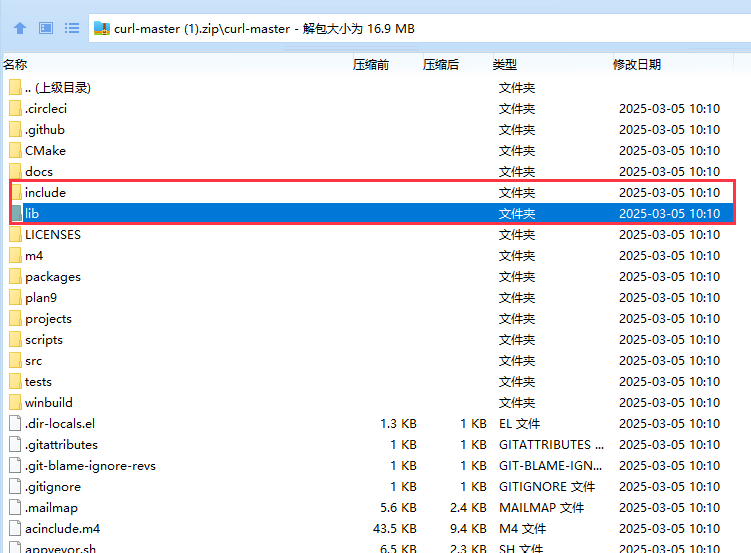
Task: Select the 'm4' folder name
Action: (34, 256)
